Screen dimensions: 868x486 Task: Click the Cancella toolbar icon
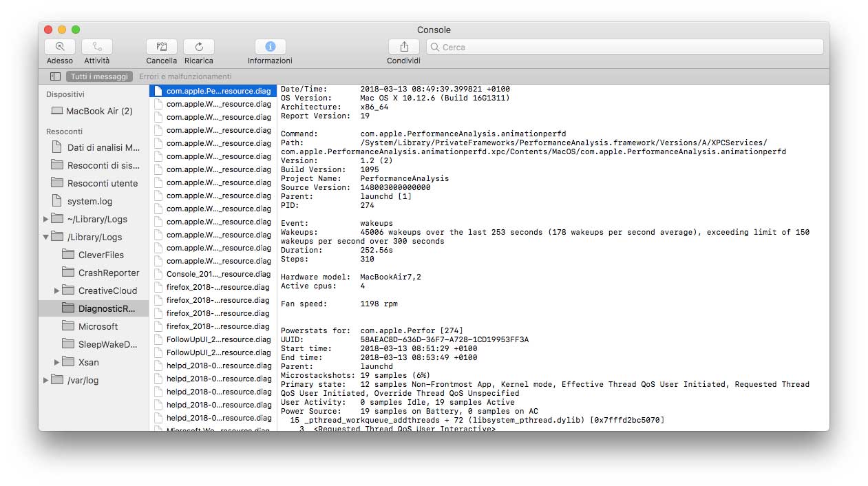point(162,47)
